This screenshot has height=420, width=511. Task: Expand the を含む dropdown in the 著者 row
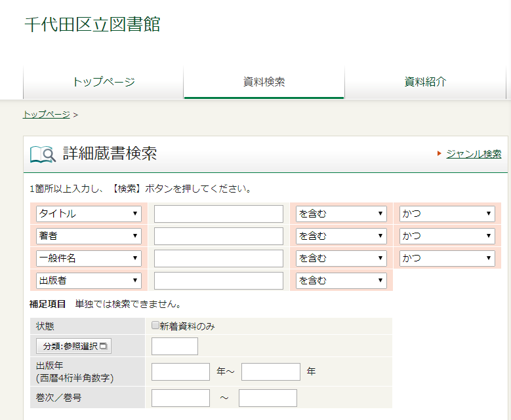(341, 236)
